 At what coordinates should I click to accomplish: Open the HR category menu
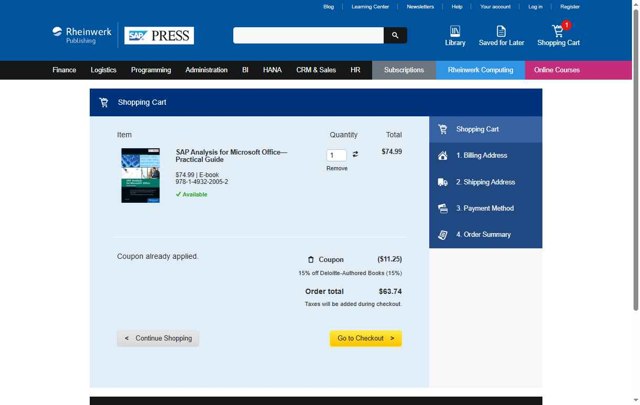355,70
